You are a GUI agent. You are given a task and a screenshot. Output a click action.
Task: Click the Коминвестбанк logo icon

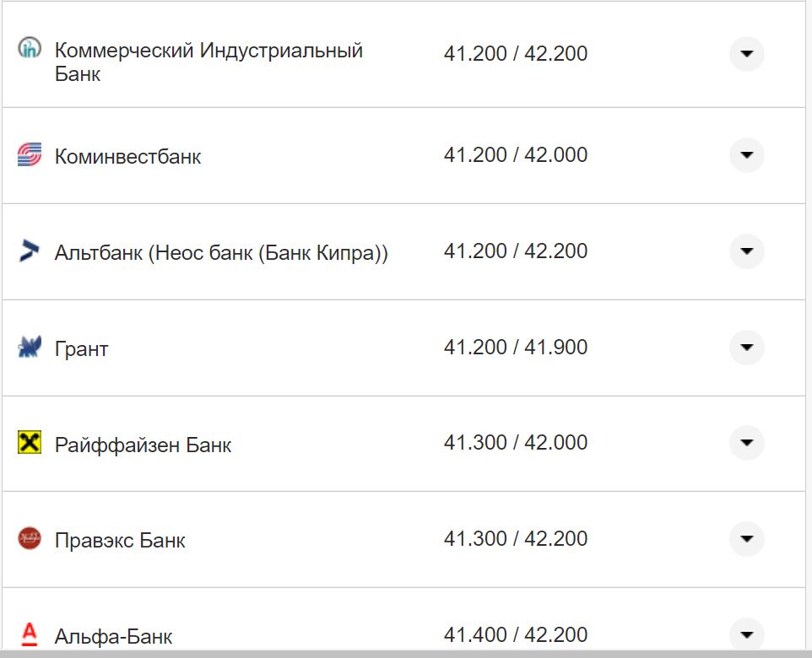coord(30,155)
